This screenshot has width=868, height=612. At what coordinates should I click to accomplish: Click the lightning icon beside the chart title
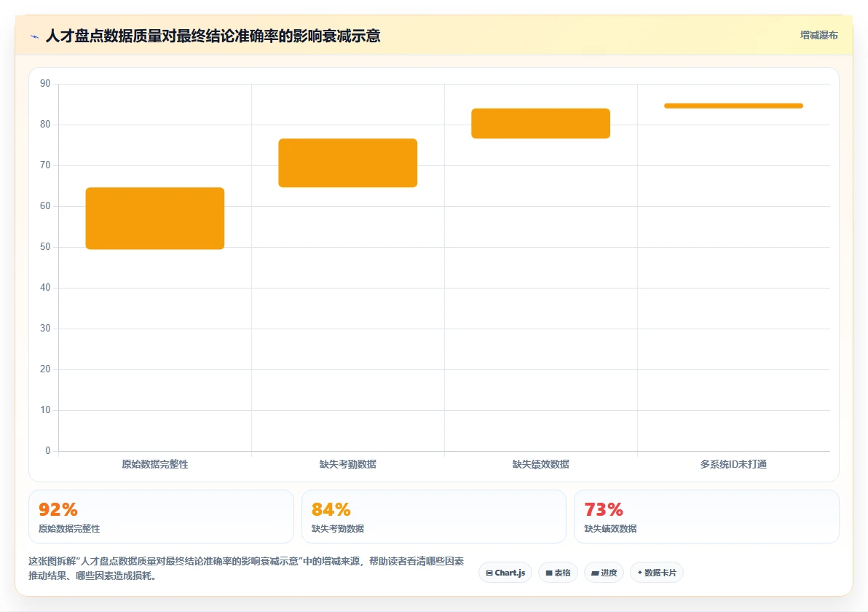pyautogui.click(x=35, y=36)
